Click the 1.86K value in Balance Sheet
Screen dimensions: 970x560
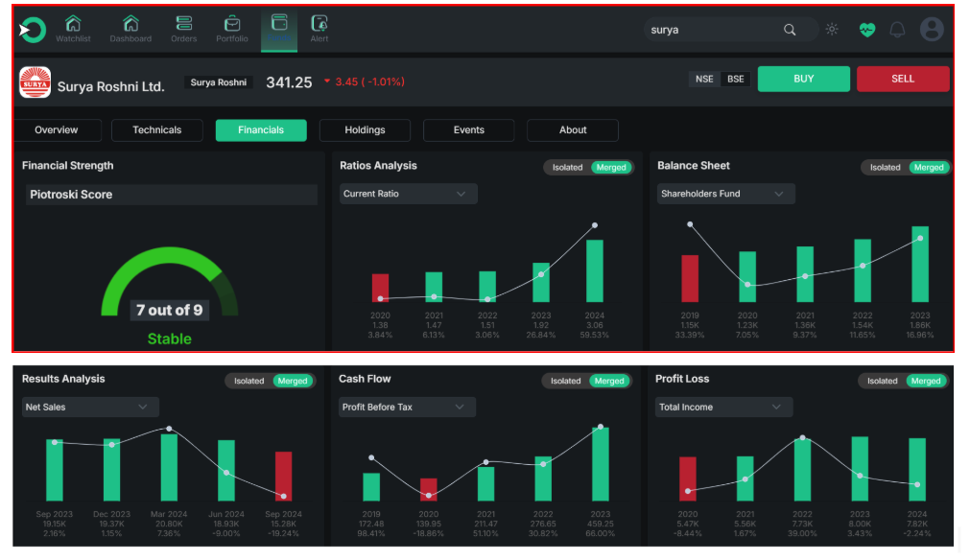(x=920, y=325)
